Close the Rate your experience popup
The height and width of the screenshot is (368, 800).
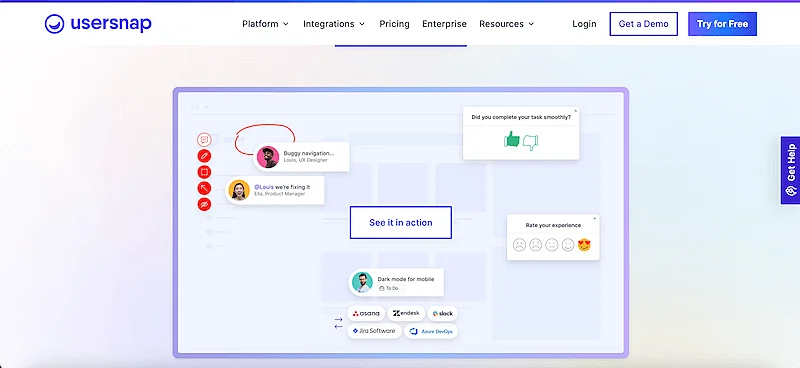pyautogui.click(x=594, y=218)
